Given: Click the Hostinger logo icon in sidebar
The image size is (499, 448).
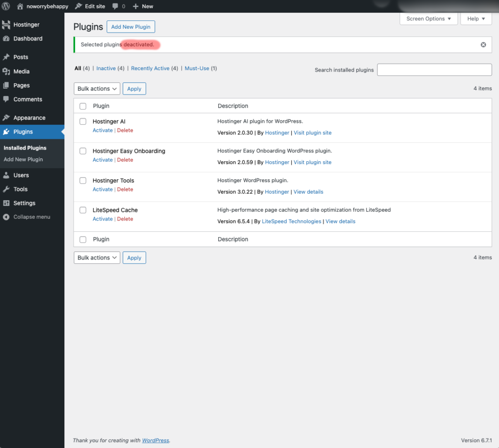Looking at the screenshot, I should pyautogui.click(x=6, y=24).
